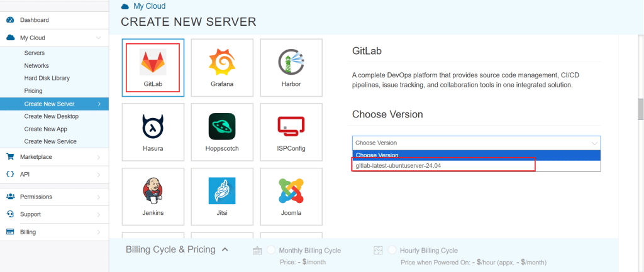Expand the Permissions chevron

pos(99,197)
